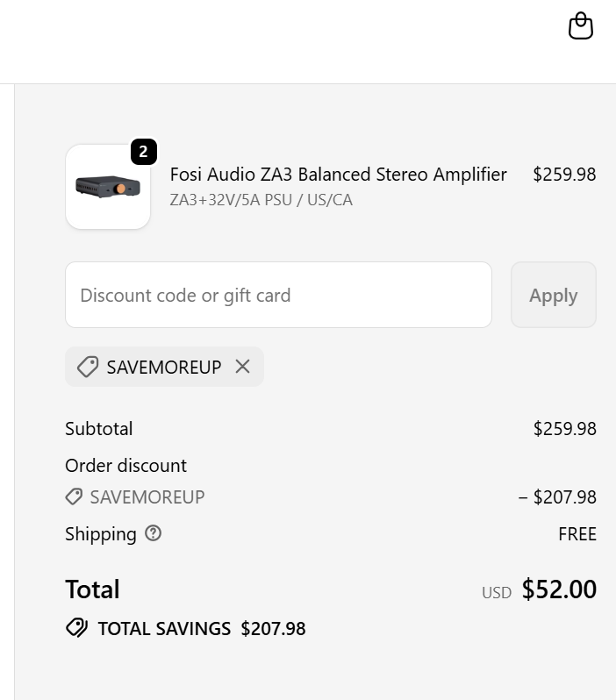Click the product price $259.98 beside the title

coord(564,175)
